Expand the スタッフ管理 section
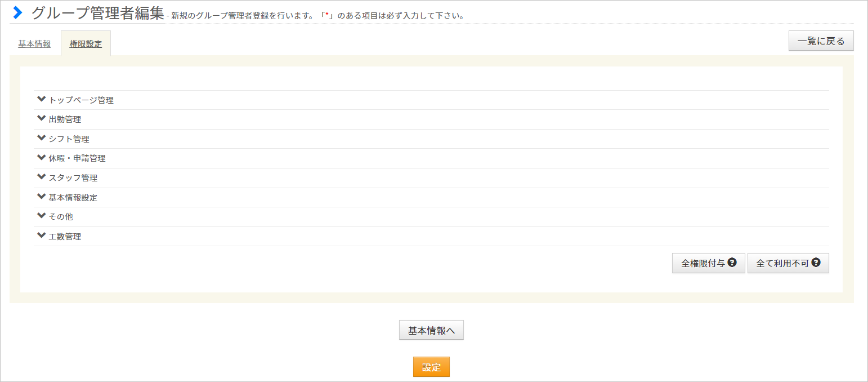The image size is (868, 382). pos(431,177)
